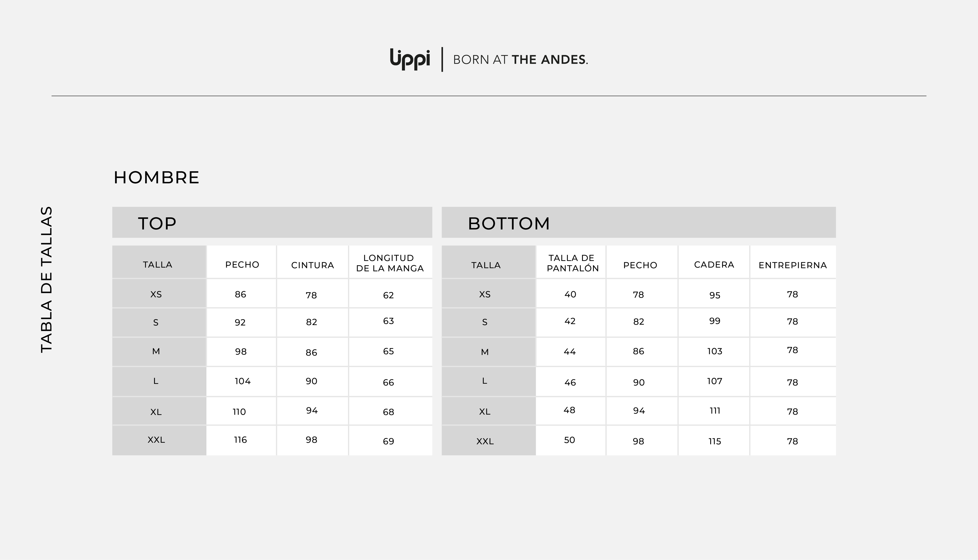Click the TOP table header bar

(272, 223)
